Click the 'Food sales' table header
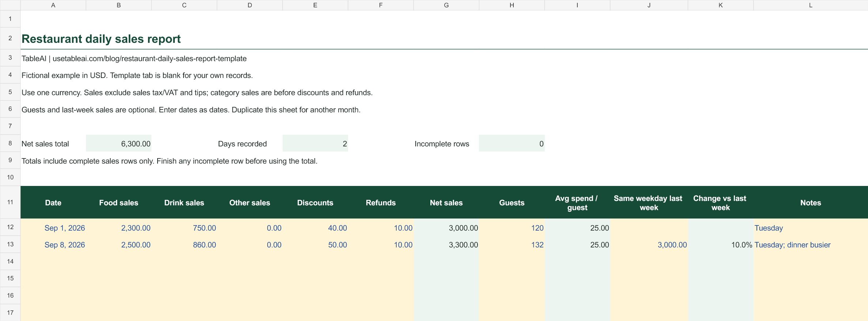The image size is (868, 321). tap(119, 203)
